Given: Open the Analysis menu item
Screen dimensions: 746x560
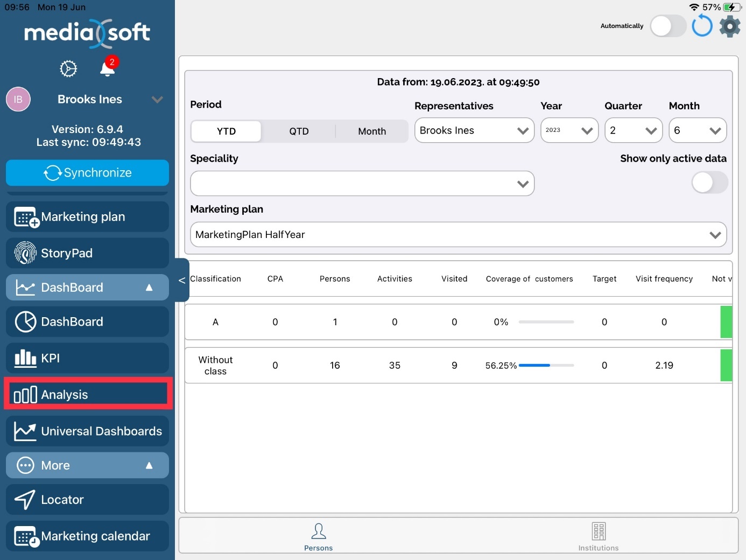Looking at the screenshot, I should pos(88,395).
